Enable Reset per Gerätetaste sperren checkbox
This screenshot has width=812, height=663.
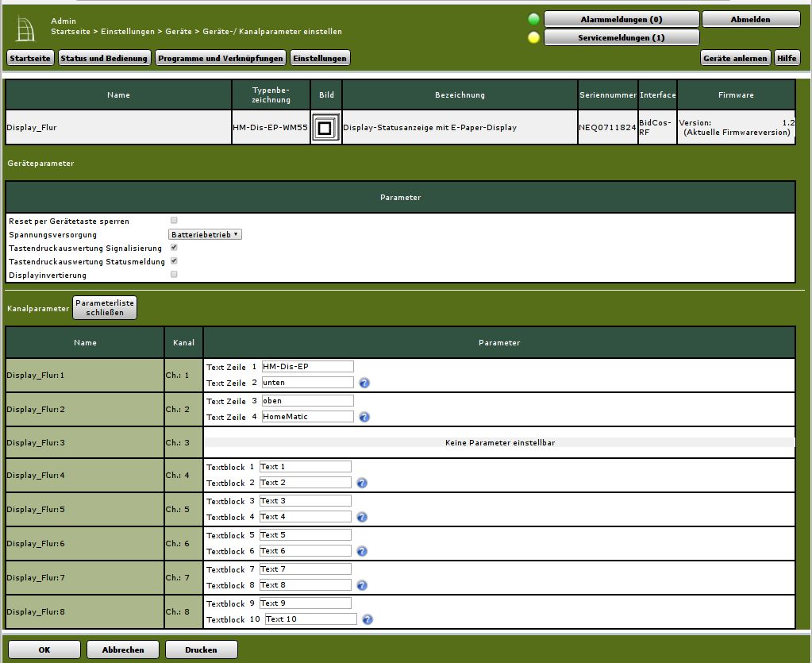[x=174, y=221]
